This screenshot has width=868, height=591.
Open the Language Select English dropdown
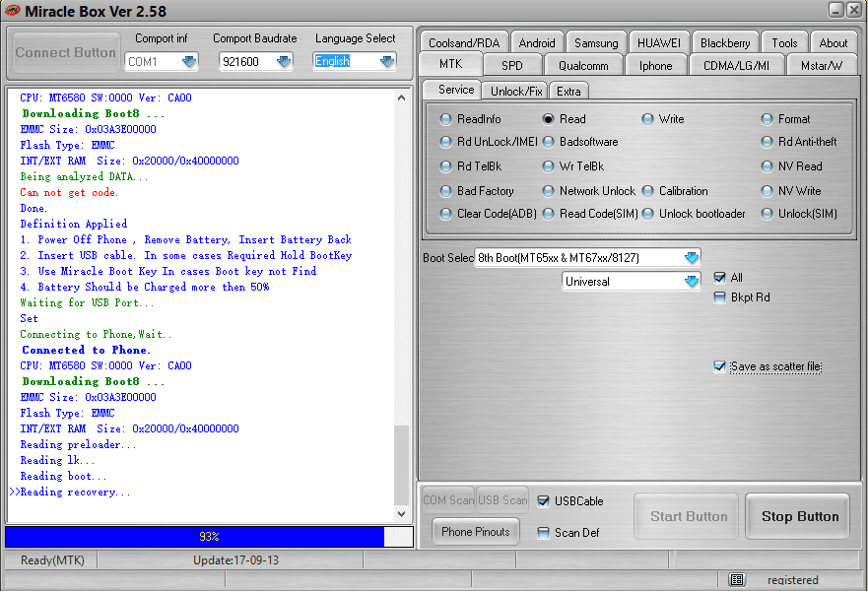tap(387, 61)
